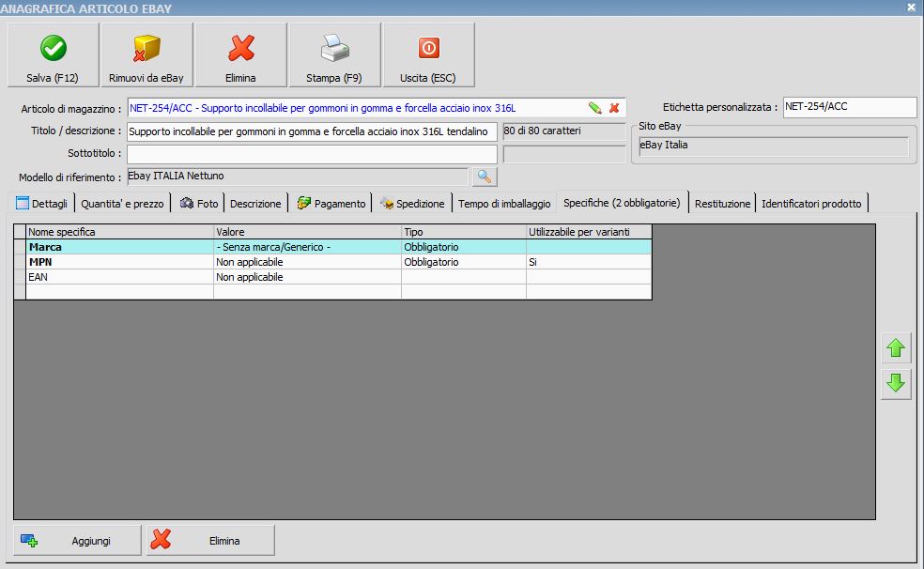
Task: Open the Spedizione tab
Action: coord(412,203)
